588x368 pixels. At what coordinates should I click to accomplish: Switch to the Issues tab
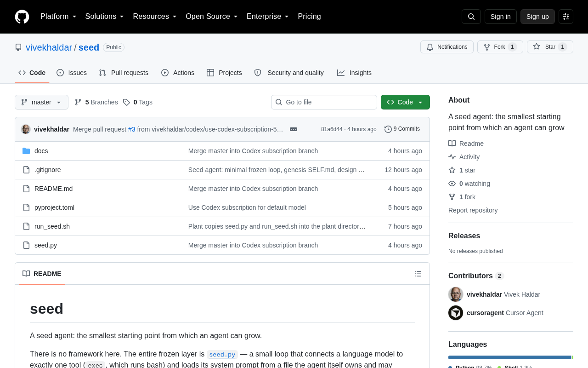coord(72,73)
